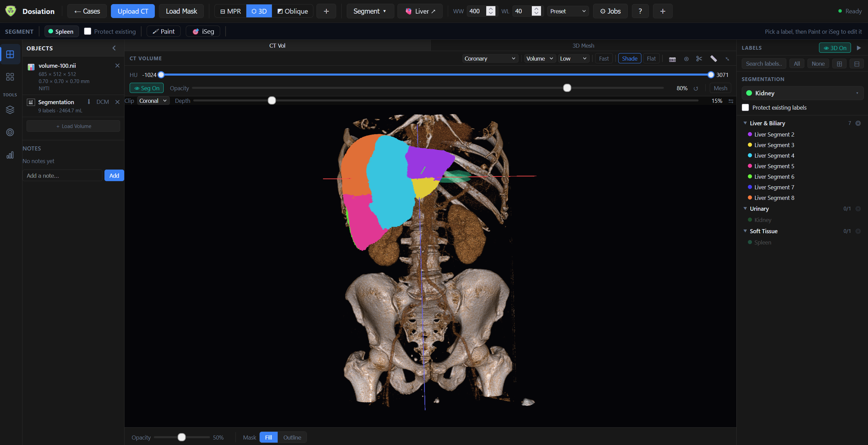This screenshot has width=868, height=445.
Task: Open the bar chart statistics tool
Action: pyautogui.click(x=10, y=155)
